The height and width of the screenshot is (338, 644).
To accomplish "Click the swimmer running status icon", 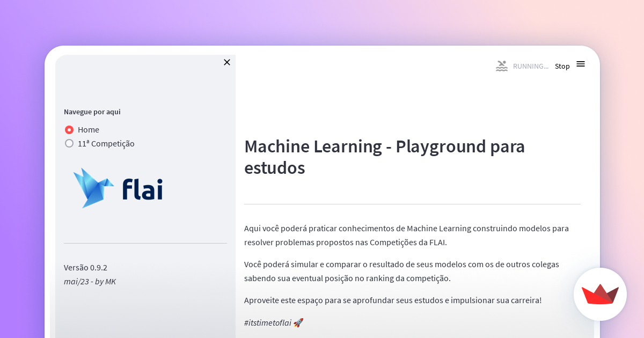I will click(501, 65).
